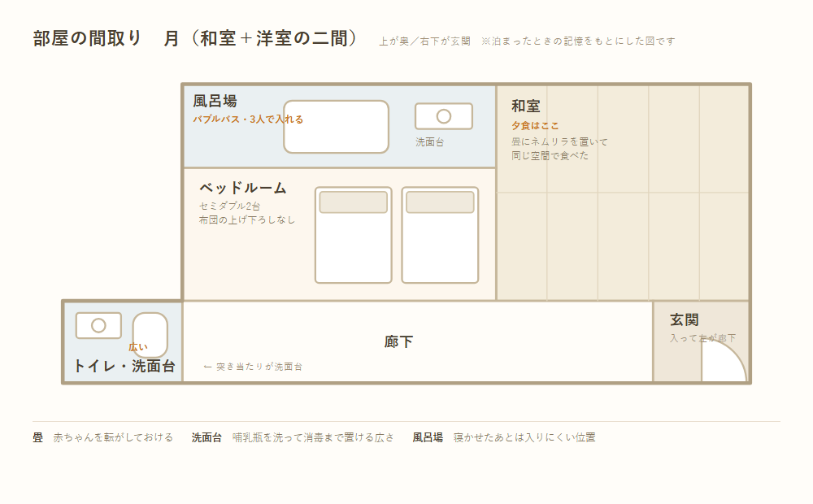Click the '入って左が廊下' note
The width and height of the screenshot is (813, 504).
pyautogui.click(x=702, y=338)
